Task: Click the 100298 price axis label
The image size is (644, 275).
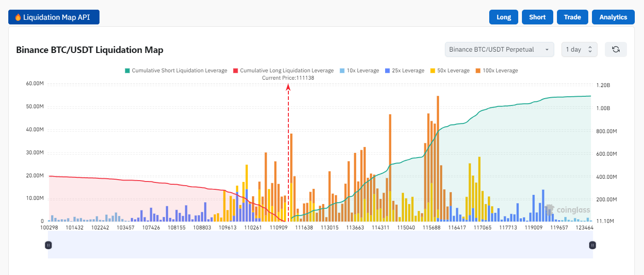Action: [x=49, y=228]
